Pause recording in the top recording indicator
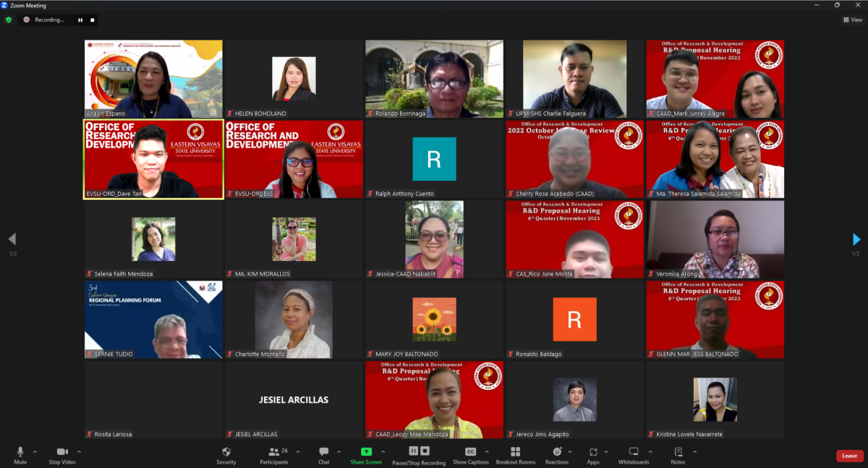Screen dimensions: 868x468 click(80, 20)
